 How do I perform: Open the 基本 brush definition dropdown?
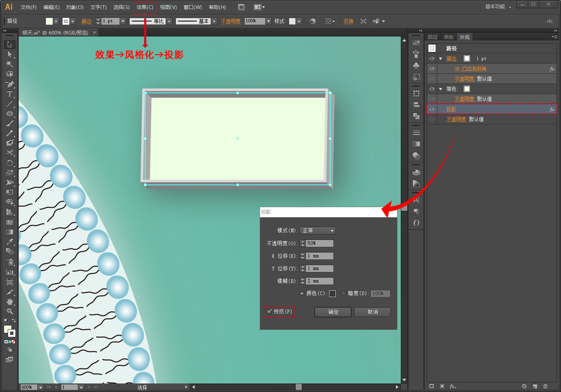pyautogui.click(x=214, y=21)
